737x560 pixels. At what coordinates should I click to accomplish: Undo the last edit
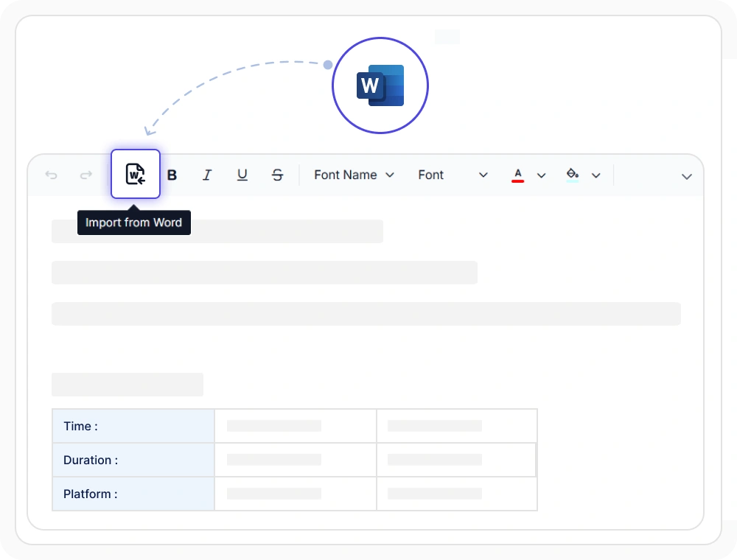click(52, 175)
